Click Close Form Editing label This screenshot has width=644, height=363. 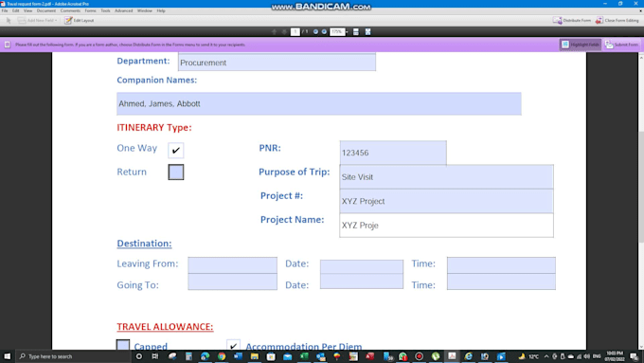tap(621, 20)
